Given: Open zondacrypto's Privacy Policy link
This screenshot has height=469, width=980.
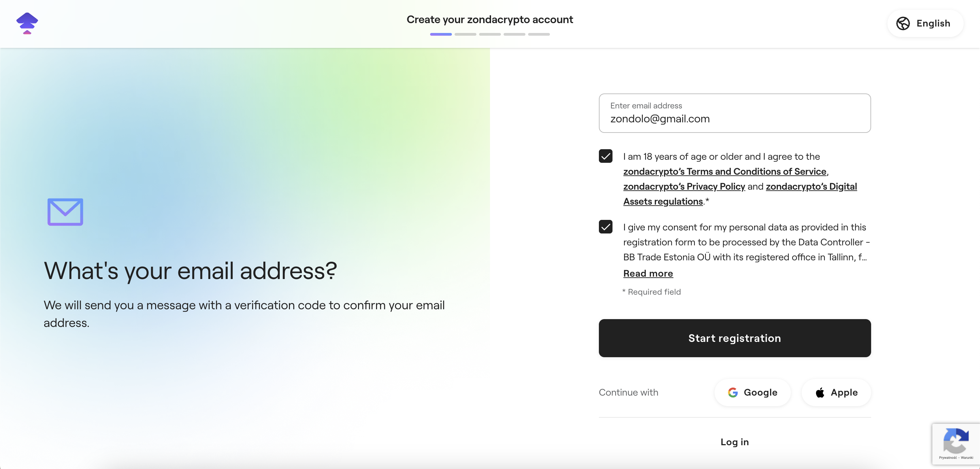Looking at the screenshot, I should (684, 187).
